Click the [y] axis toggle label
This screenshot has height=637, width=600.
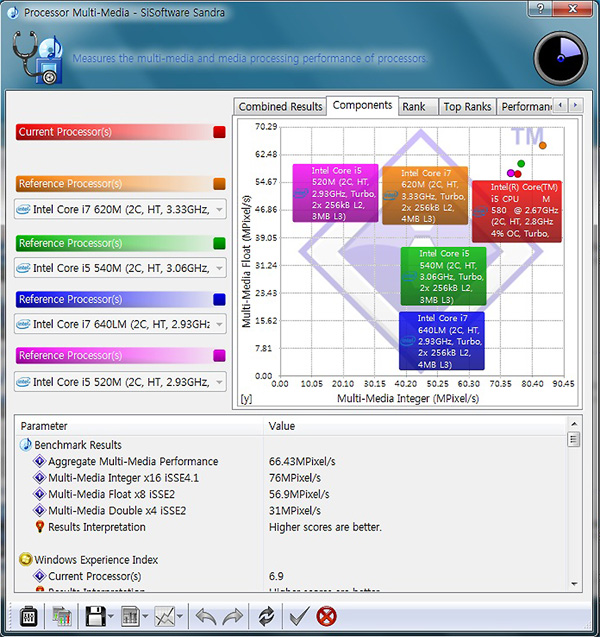tap(246, 399)
